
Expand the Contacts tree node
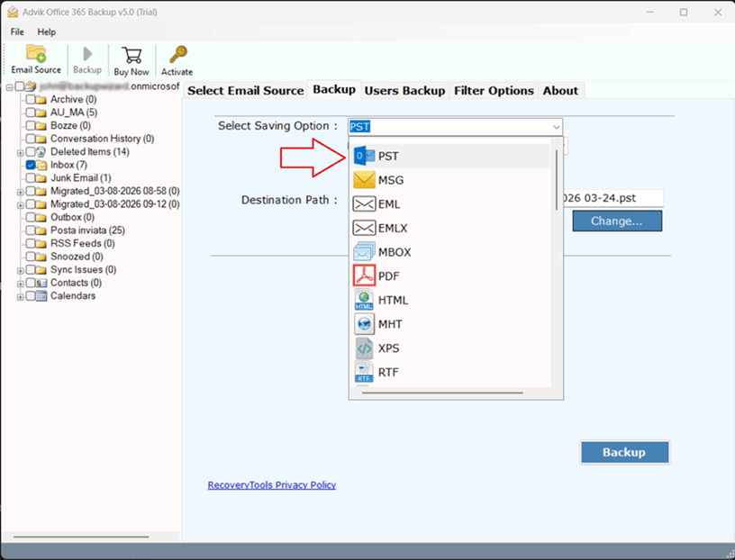(20, 284)
